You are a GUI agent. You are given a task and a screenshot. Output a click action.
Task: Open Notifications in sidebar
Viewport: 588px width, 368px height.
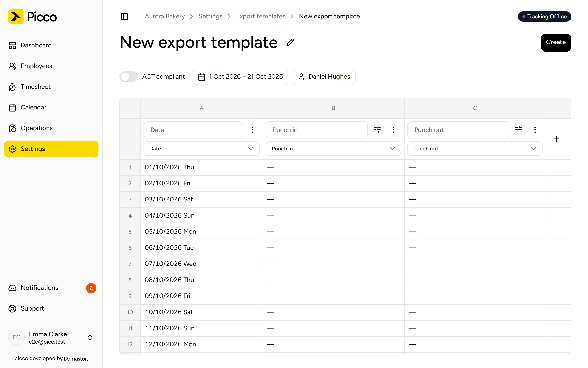tap(51, 288)
